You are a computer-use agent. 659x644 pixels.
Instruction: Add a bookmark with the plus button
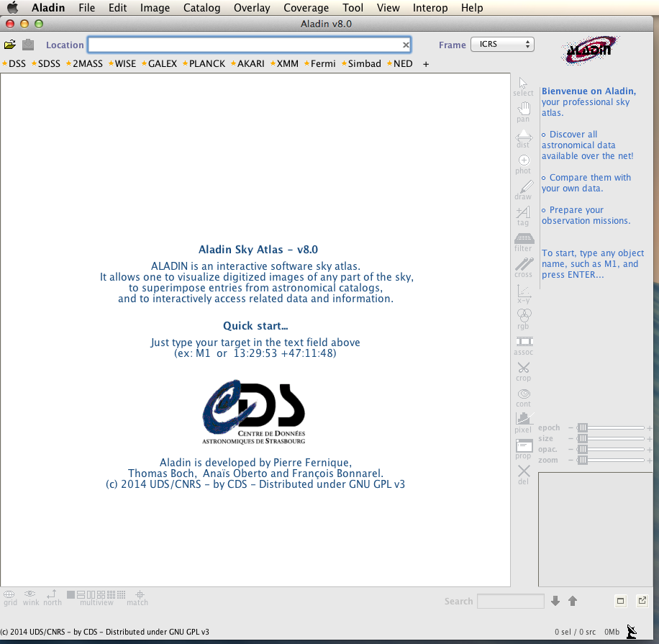coord(426,64)
